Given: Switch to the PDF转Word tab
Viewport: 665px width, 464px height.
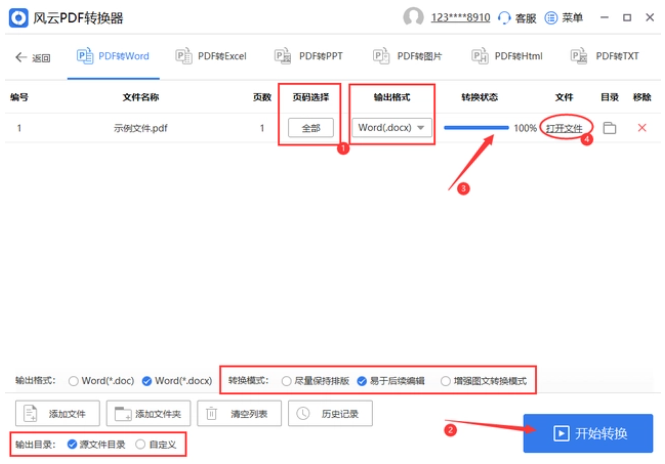Looking at the screenshot, I should click(x=113, y=56).
